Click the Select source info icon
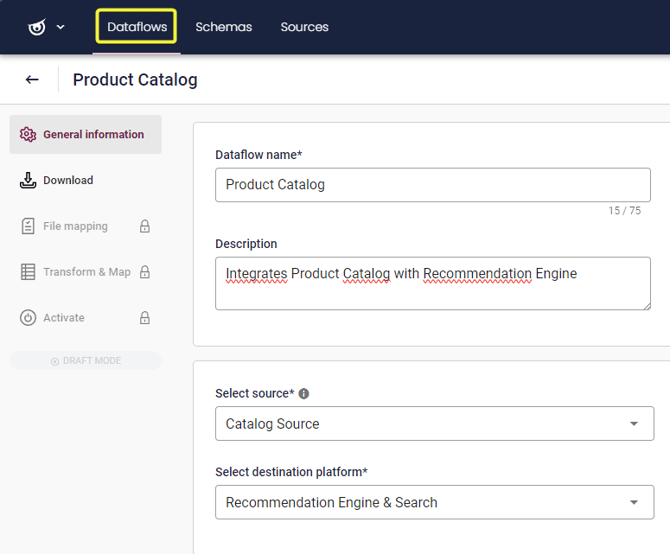670x554 pixels. 304,393
